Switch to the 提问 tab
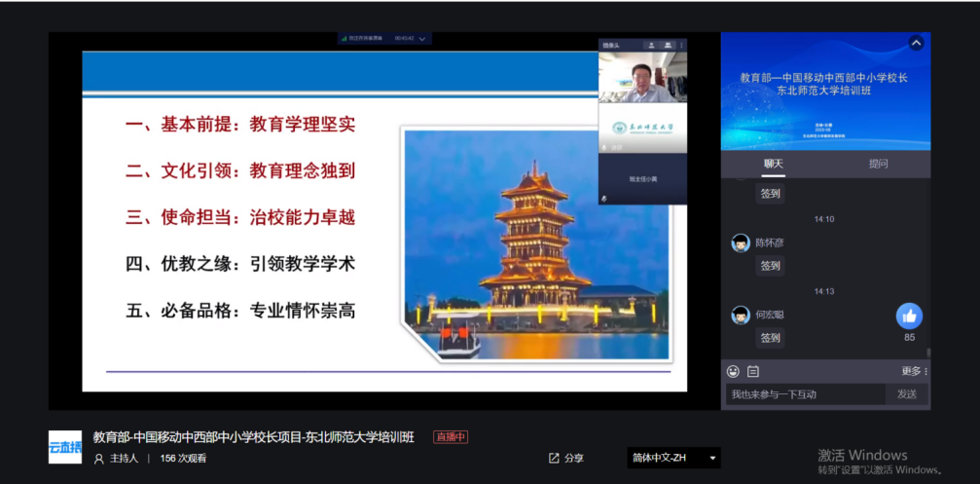Viewport: 980px width, 484px height. click(x=878, y=164)
